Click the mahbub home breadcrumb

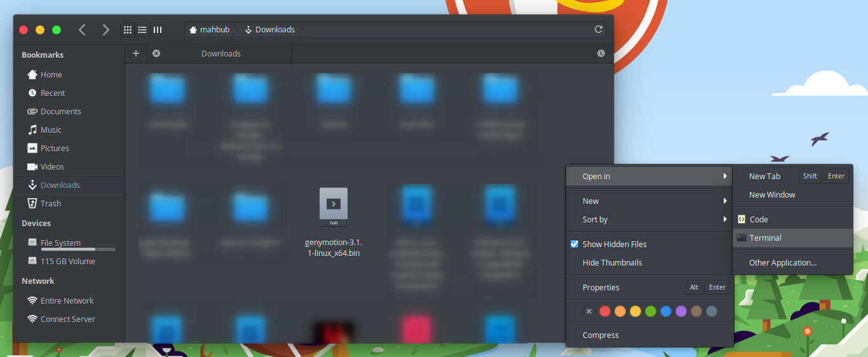tap(210, 30)
